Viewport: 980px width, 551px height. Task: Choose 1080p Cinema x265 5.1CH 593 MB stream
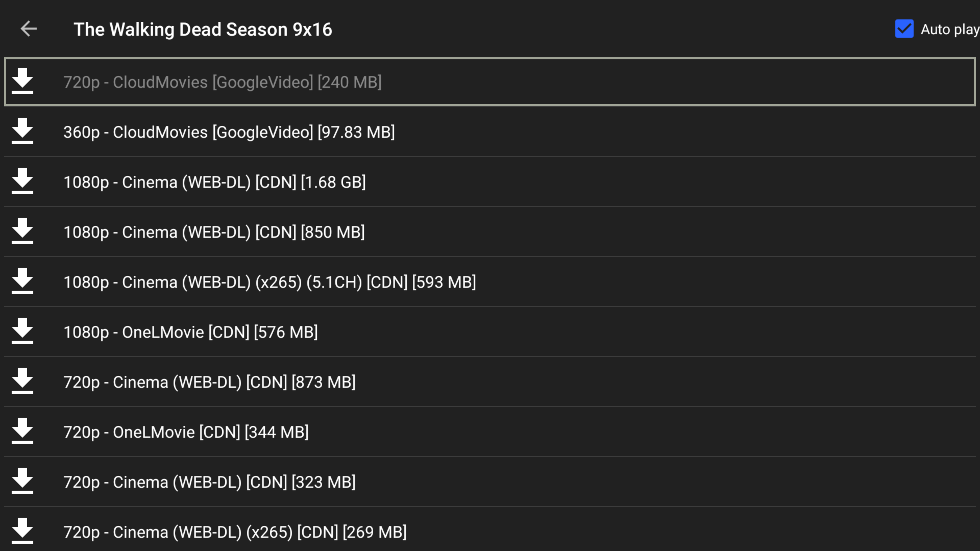490,282
